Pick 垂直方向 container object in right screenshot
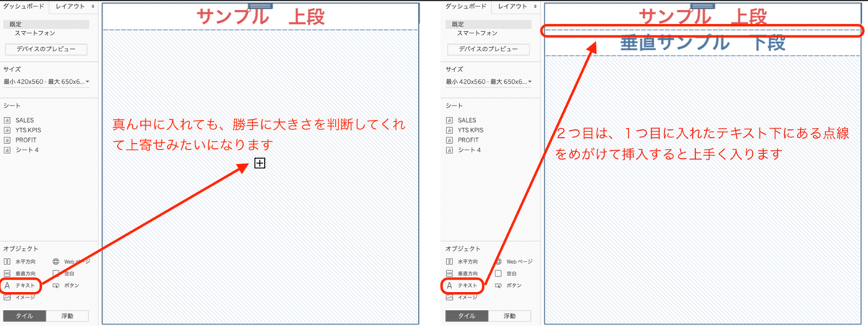 (463, 274)
